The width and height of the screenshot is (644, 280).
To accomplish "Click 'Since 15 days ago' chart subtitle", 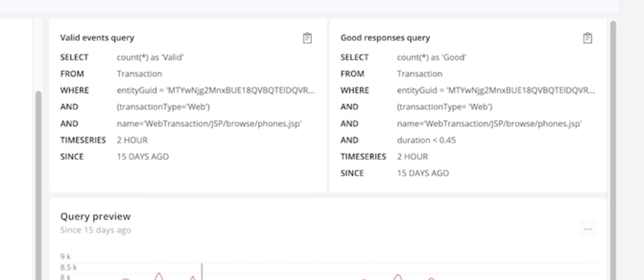I will pyautogui.click(x=95, y=230).
